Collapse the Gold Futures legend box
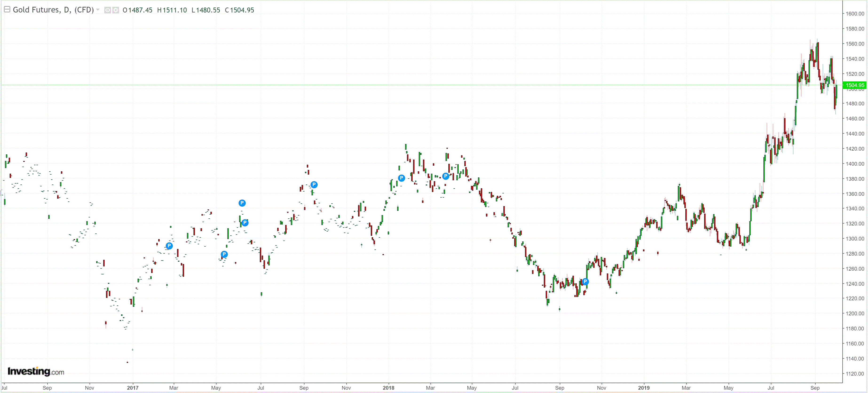 tap(7, 9)
